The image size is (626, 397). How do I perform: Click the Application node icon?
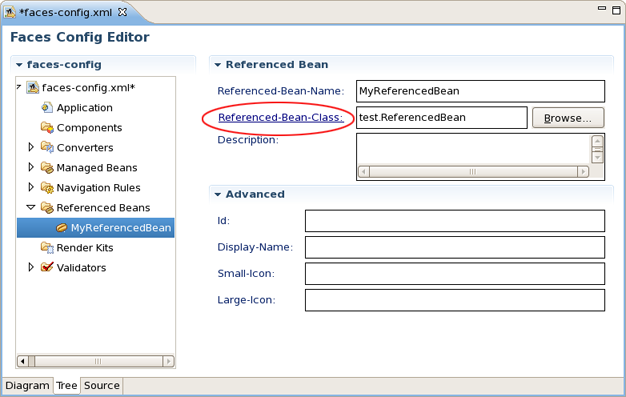pyautogui.click(x=47, y=107)
